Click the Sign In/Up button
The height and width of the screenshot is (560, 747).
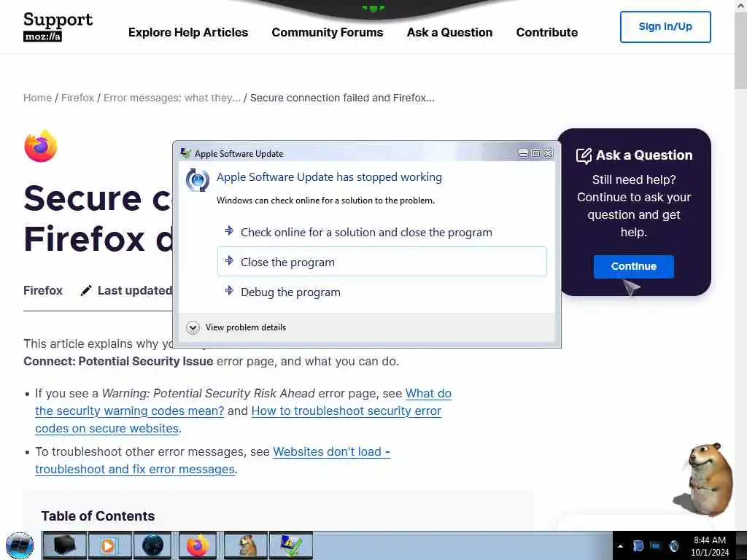(665, 27)
